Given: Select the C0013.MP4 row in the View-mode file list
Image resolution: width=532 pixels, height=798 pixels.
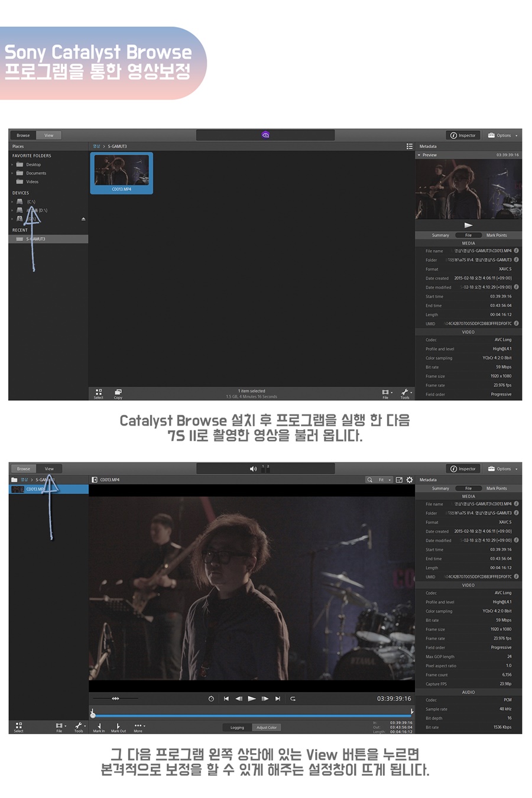Looking at the screenshot, I should click(x=48, y=489).
